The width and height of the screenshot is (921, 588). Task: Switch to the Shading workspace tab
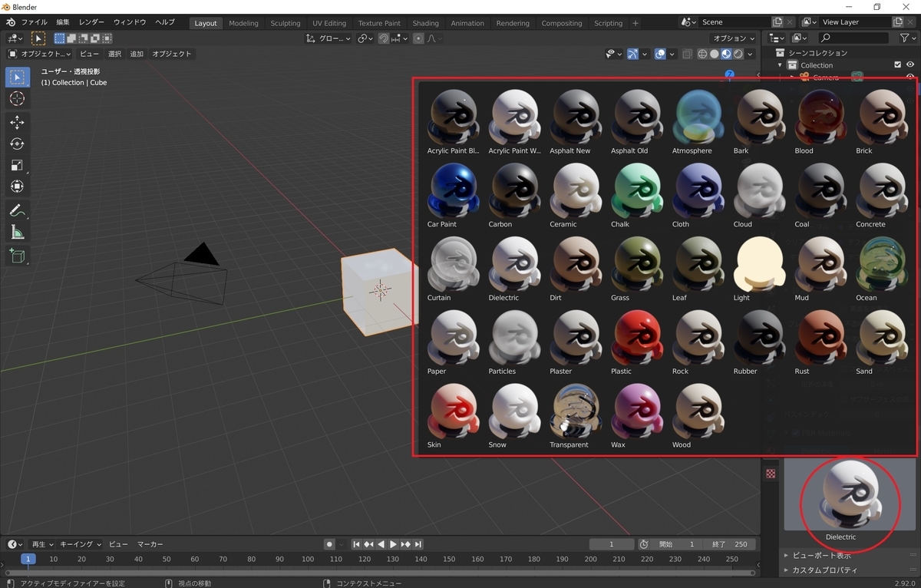426,23
